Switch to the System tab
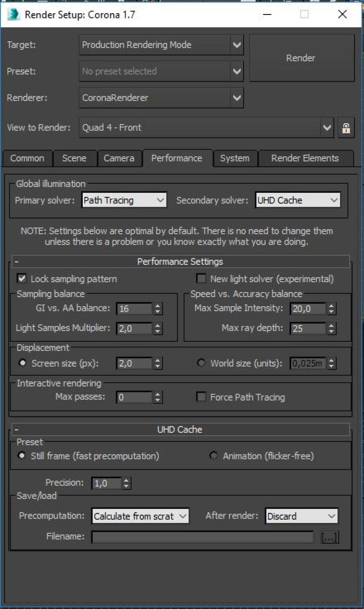Screen dimensions: 364x609 235,158
